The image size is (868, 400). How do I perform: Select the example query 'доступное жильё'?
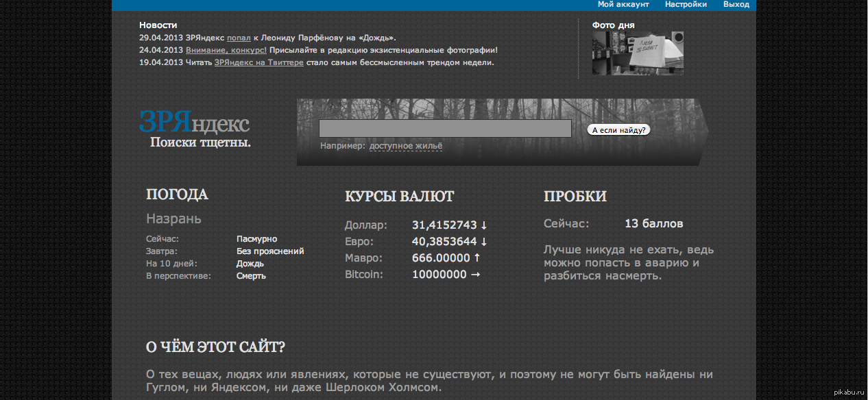click(x=406, y=146)
